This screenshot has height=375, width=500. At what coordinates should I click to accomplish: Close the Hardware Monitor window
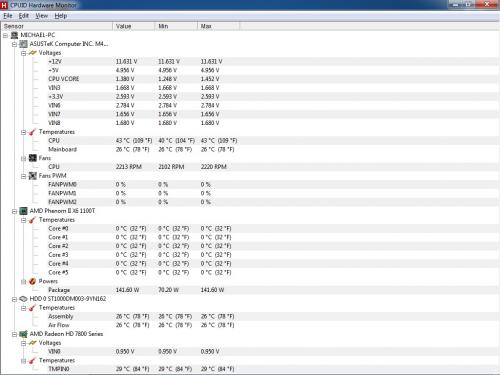pos(487,4)
